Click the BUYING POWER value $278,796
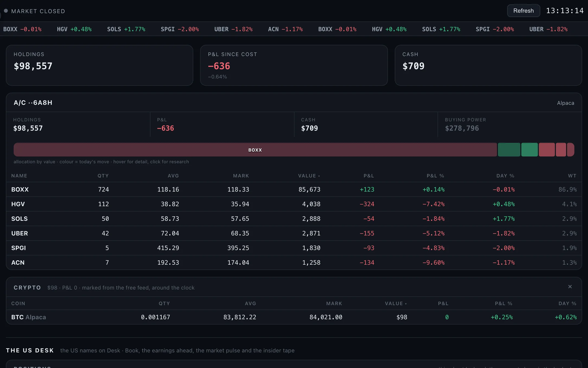This screenshot has width=588, height=368. point(462,128)
